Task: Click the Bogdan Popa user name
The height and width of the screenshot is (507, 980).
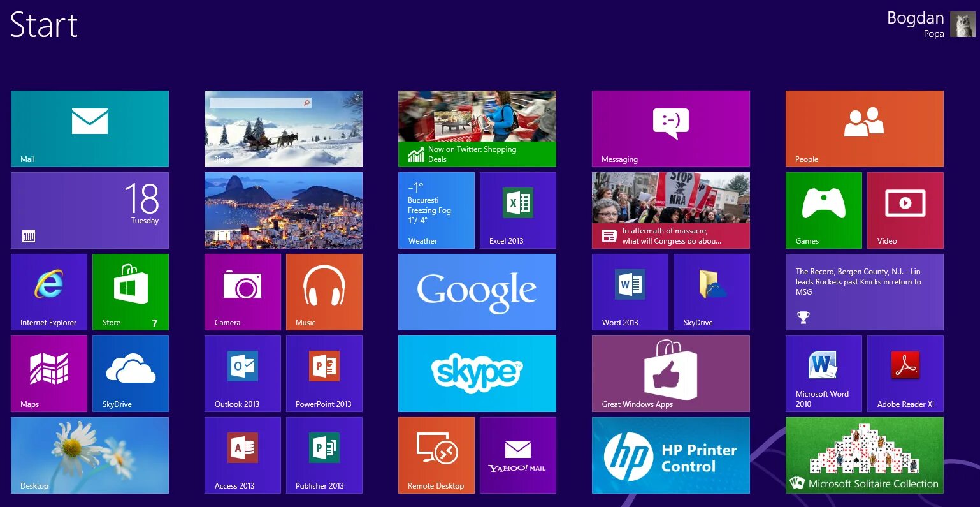Action: coord(915,24)
